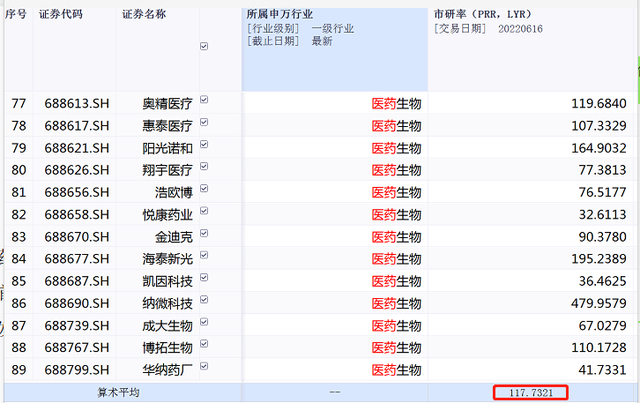Click security code 688799.SH
Viewport: 640px width, 403px height.
point(77,370)
